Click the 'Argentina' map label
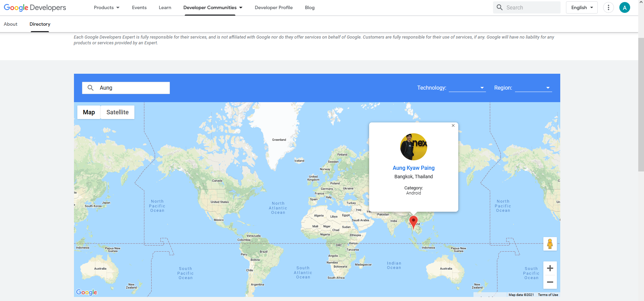 point(257,284)
